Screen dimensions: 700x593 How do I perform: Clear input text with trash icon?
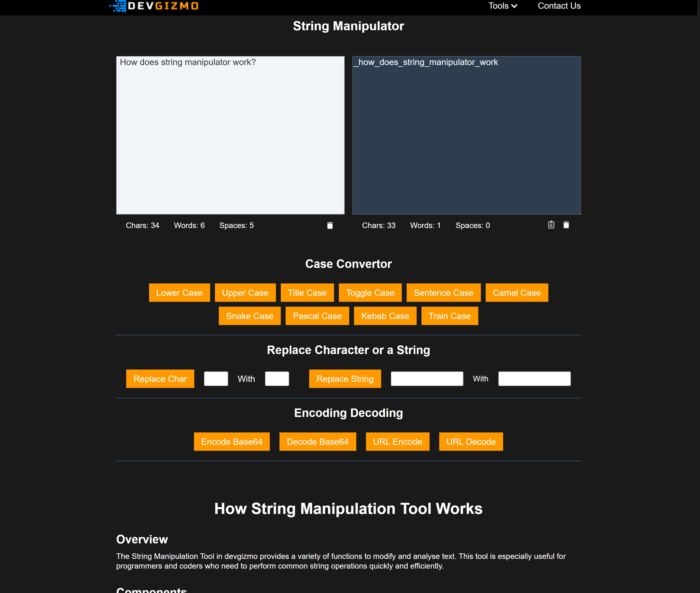click(330, 225)
